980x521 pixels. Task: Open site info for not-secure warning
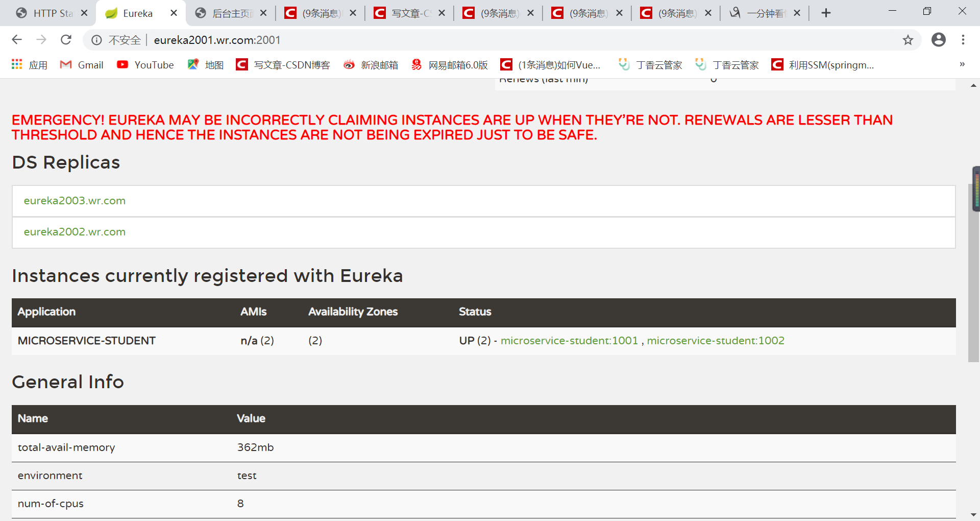96,40
